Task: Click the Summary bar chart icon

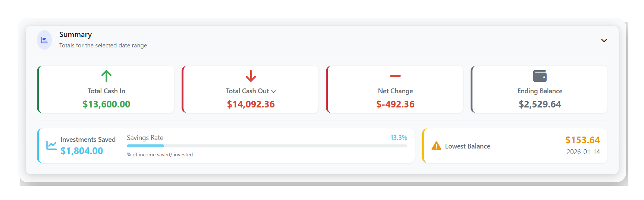Action: 44,40
